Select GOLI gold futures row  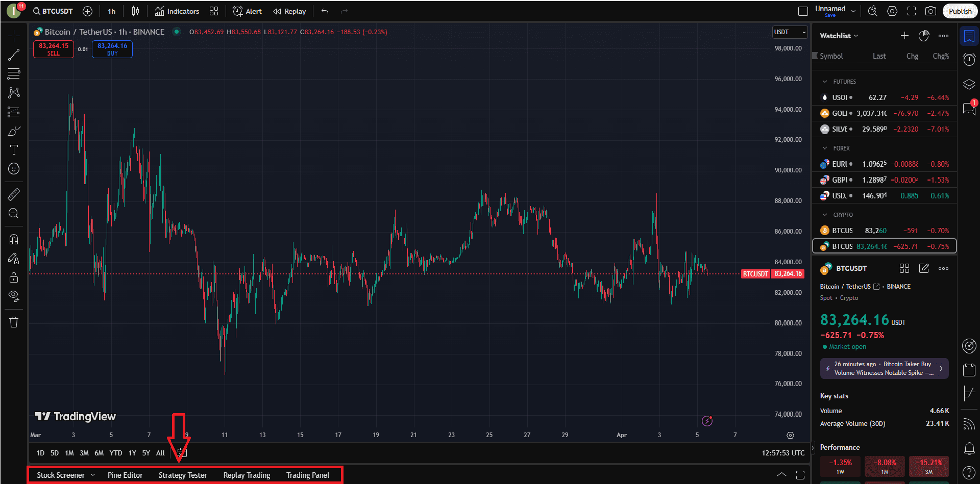(x=885, y=113)
